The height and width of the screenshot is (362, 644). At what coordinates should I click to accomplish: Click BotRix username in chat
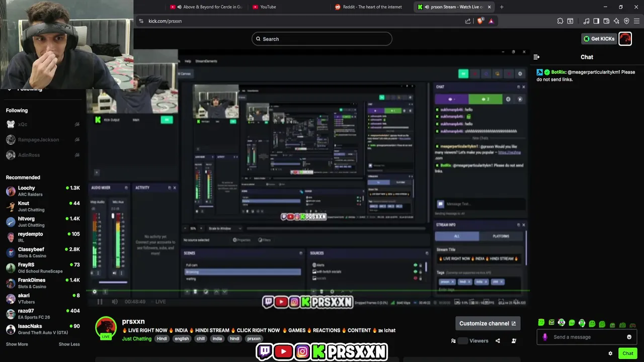(558, 72)
